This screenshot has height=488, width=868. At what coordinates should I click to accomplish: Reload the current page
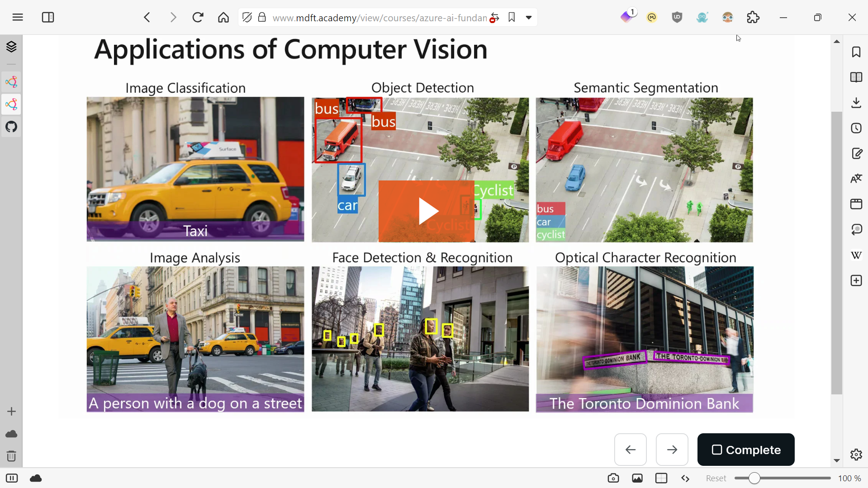198,17
